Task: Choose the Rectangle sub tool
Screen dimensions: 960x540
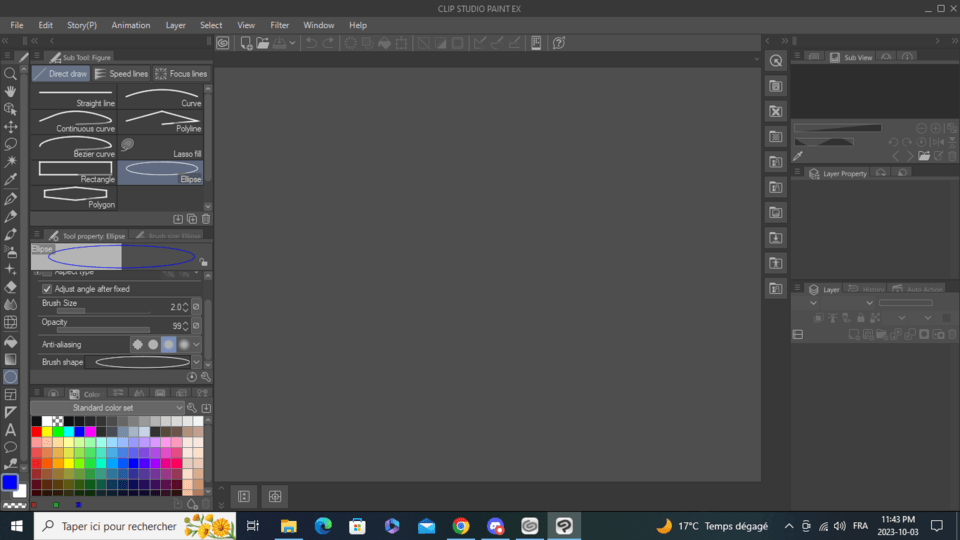Action: pyautogui.click(x=74, y=173)
